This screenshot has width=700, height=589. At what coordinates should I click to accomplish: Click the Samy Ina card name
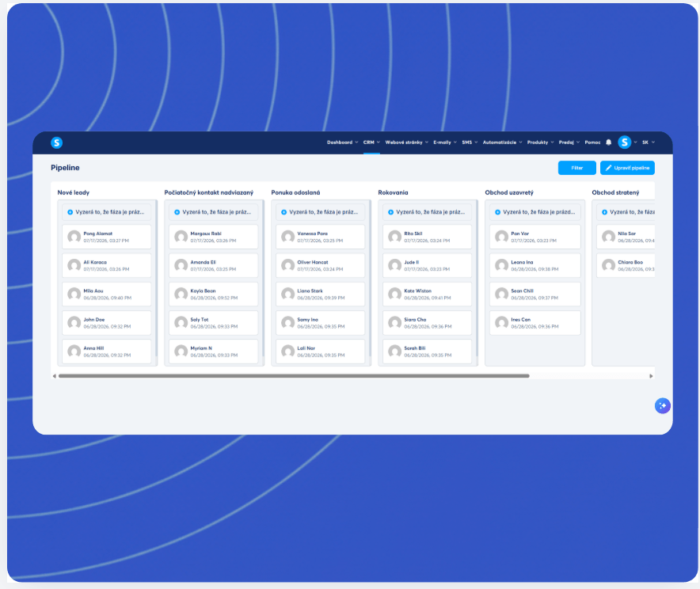tap(307, 320)
